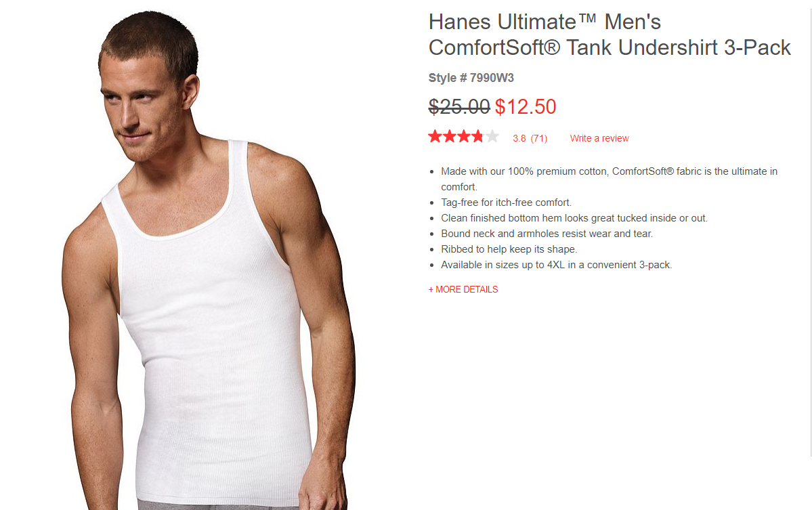812x510 pixels.
Task: Click the Bound neck and armholes bullet
Action: (547, 234)
